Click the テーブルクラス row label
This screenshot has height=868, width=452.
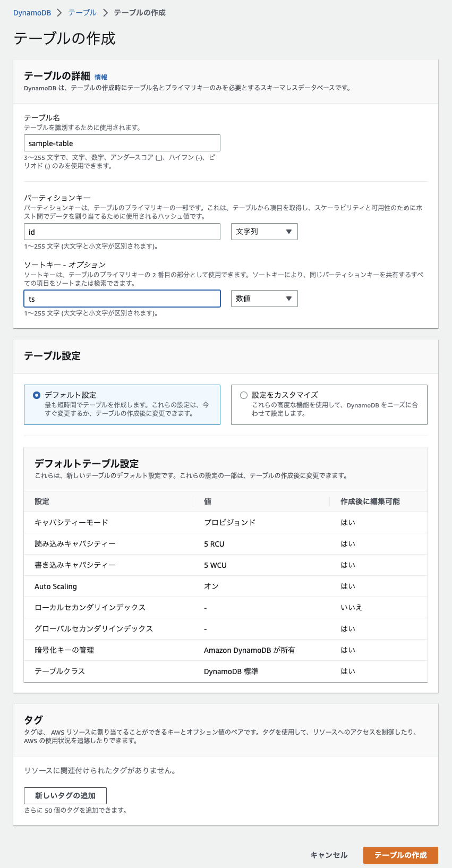pyautogui.click(x=59, y=671)
